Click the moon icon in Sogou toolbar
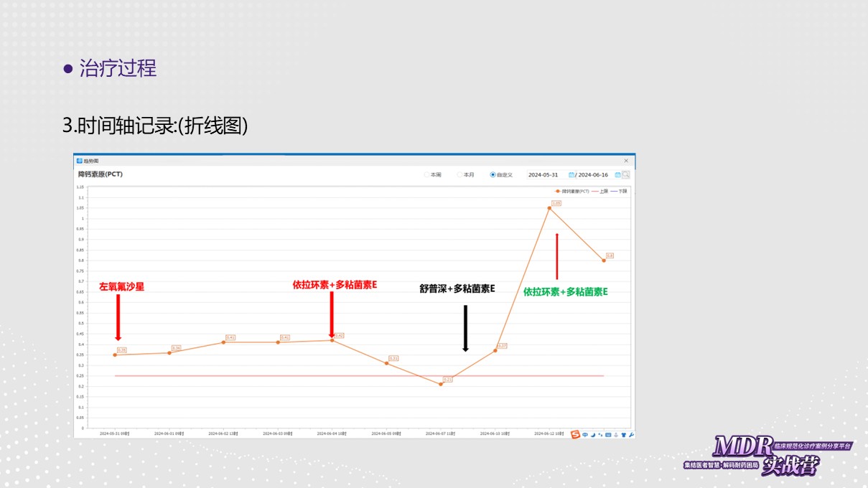Image resolution: width=868 pixels, height=488 pixels. tap(593, 434)
